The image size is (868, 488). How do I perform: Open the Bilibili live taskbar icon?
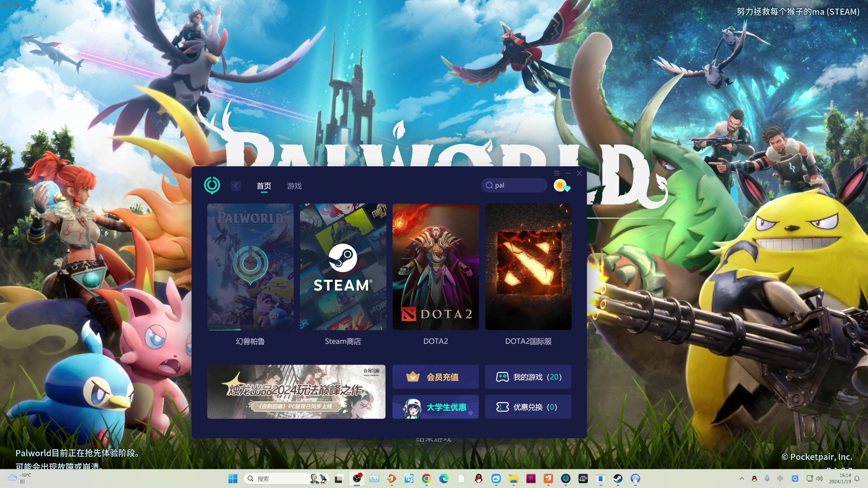coord(583,479)
